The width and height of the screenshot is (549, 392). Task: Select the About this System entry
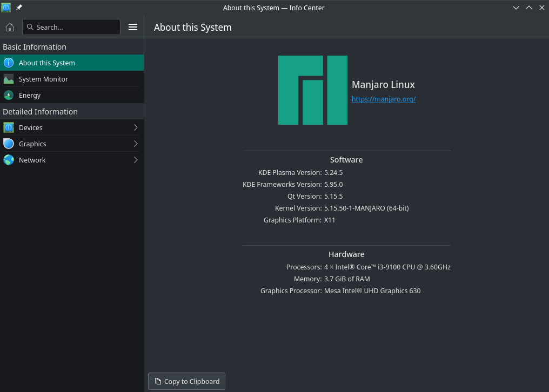[x=72, y=63]
